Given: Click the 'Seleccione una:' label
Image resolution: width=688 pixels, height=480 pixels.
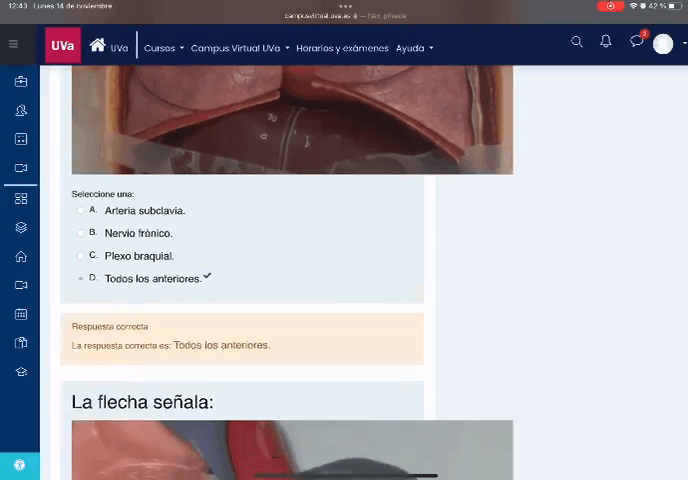Looking at the screenshot, I should pyautogui.click(x=103, y=194).
